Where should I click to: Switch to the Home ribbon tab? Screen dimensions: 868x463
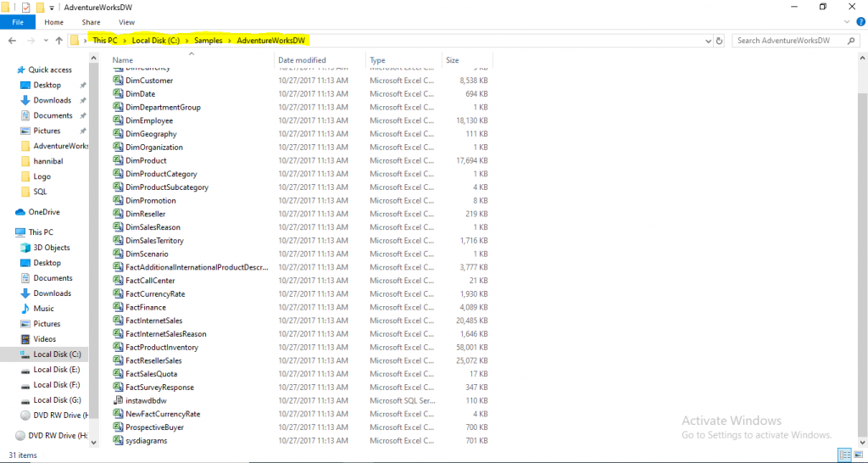click(53, 22)
